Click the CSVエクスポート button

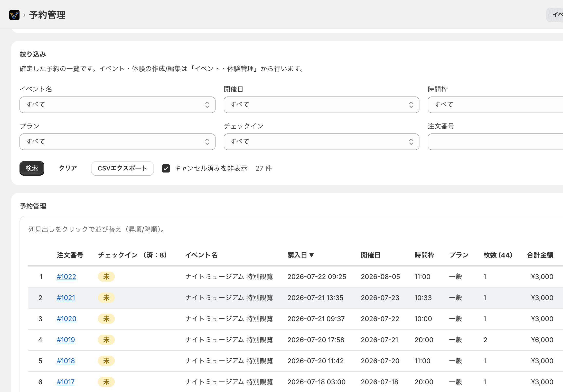(x=122, y=168)
